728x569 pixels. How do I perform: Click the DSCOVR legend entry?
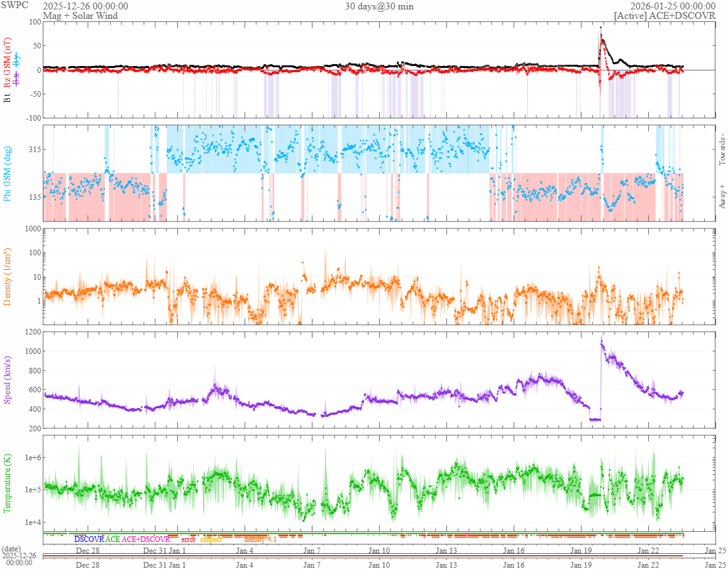pyautogui.click(x=89, y=539)
